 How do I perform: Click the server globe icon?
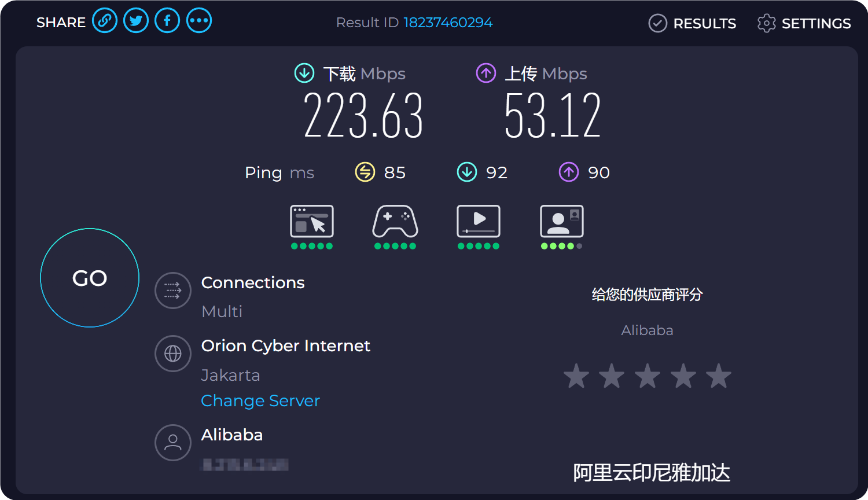click(x=173, y=354)
